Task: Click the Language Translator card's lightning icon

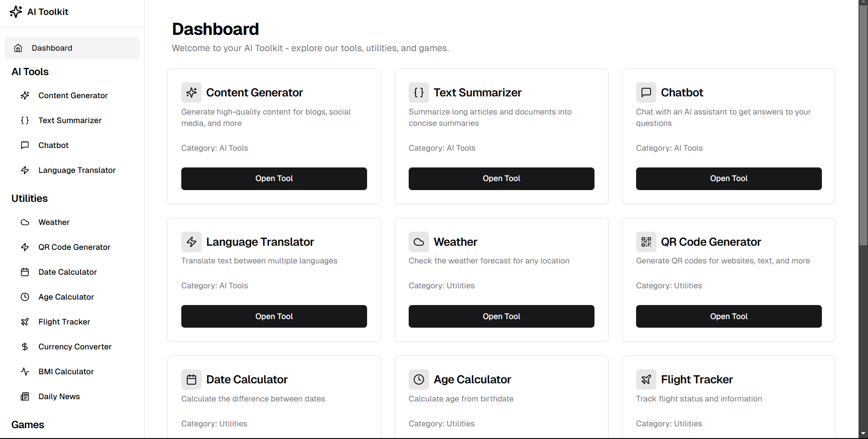Action: point(191,242)
